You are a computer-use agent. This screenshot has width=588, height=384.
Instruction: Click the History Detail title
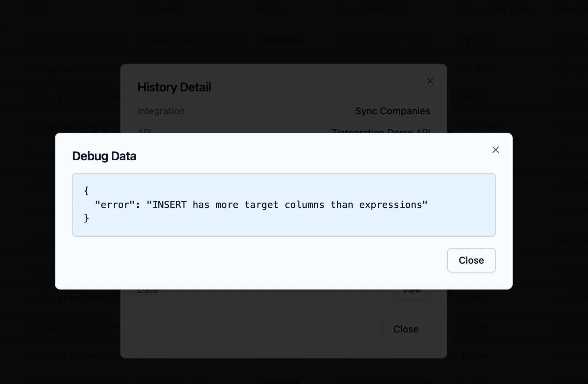pyautogui.click(x=174, y=87)
